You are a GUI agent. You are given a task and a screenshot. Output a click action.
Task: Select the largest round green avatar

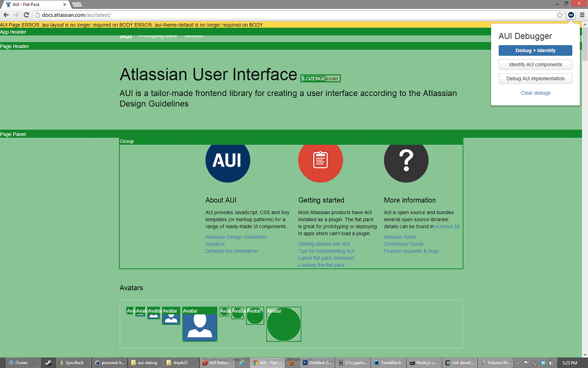[284, 324]
